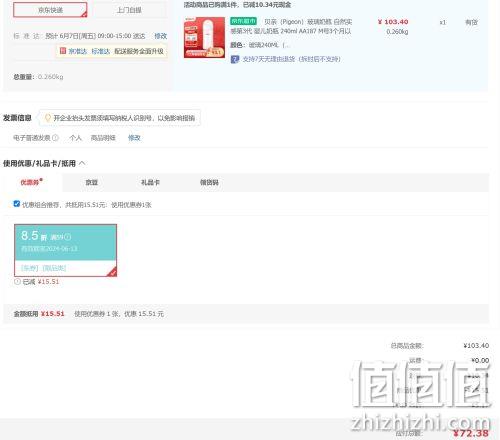Click 修改 link next to delivery time
This screenshot has width=500, height=440.
tap(160, 36)
